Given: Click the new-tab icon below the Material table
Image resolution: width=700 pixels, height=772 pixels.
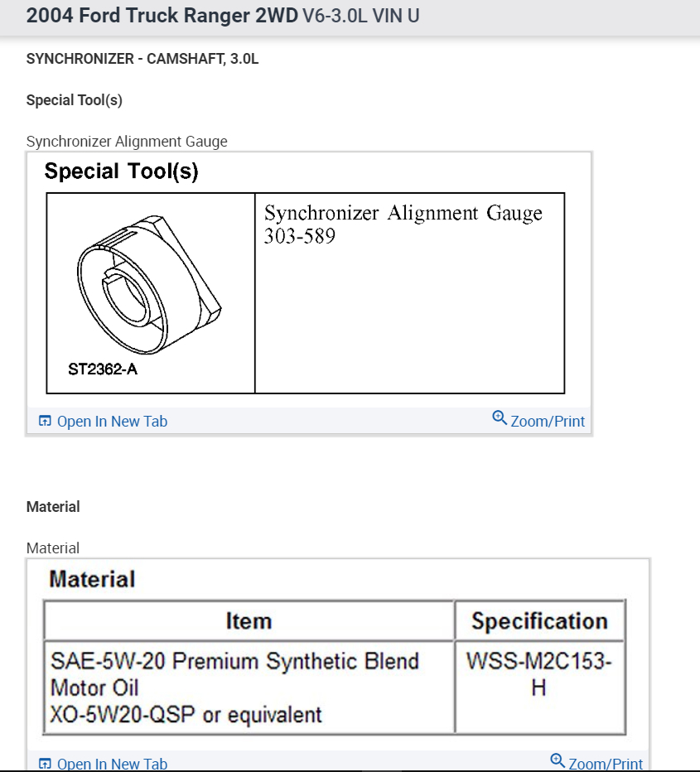Looking at the screenshot, I should (x=45, y=764).
